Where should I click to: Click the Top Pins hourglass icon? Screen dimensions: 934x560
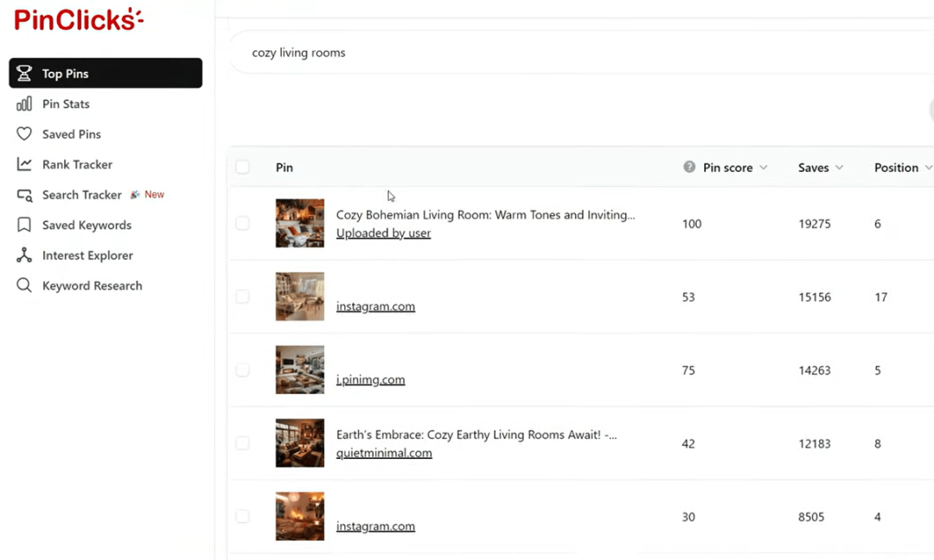(24, 73)
